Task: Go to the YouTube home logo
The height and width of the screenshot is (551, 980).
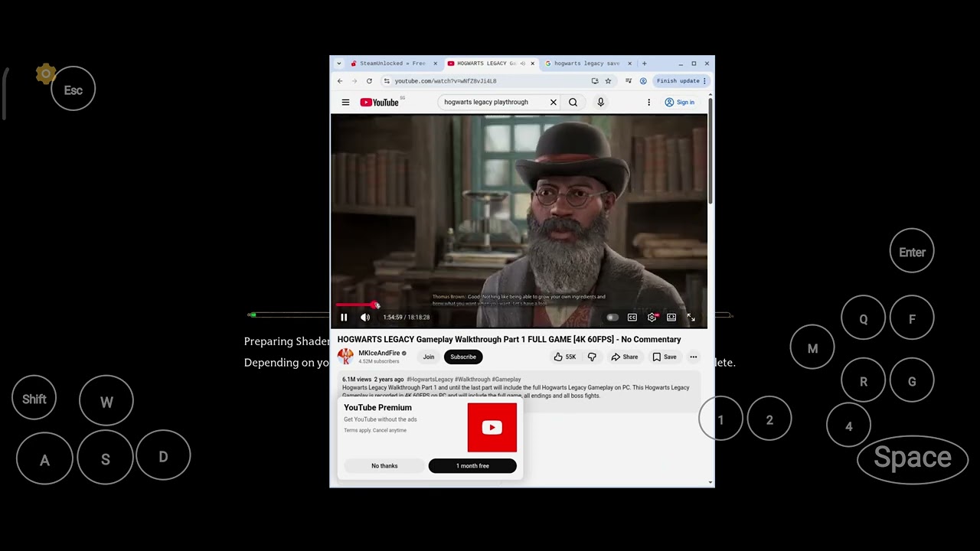Action: click(x=380, y=103)
